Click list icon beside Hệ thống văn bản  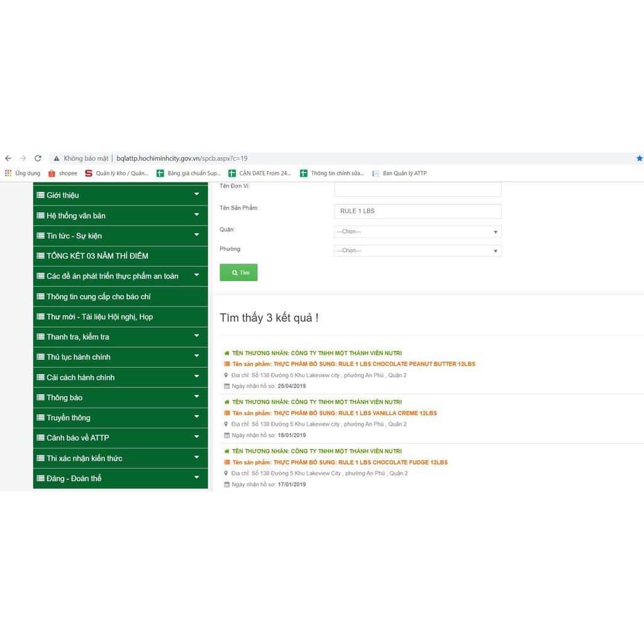coord(41,215)
